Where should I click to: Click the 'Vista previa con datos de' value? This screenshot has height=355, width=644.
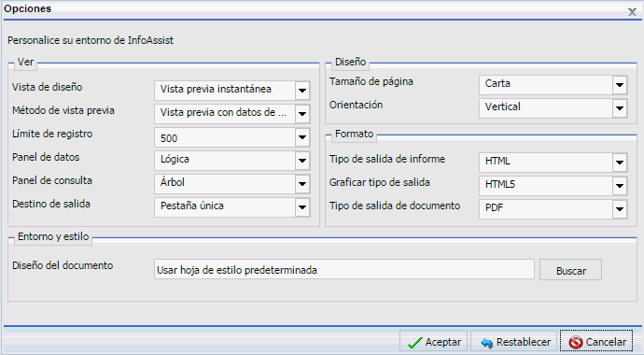225,114
